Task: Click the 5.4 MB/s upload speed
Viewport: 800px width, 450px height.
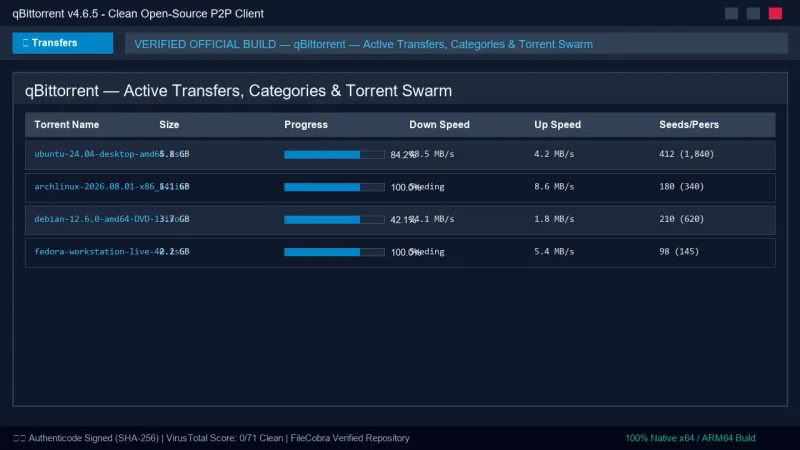Action: coord(554,252)
